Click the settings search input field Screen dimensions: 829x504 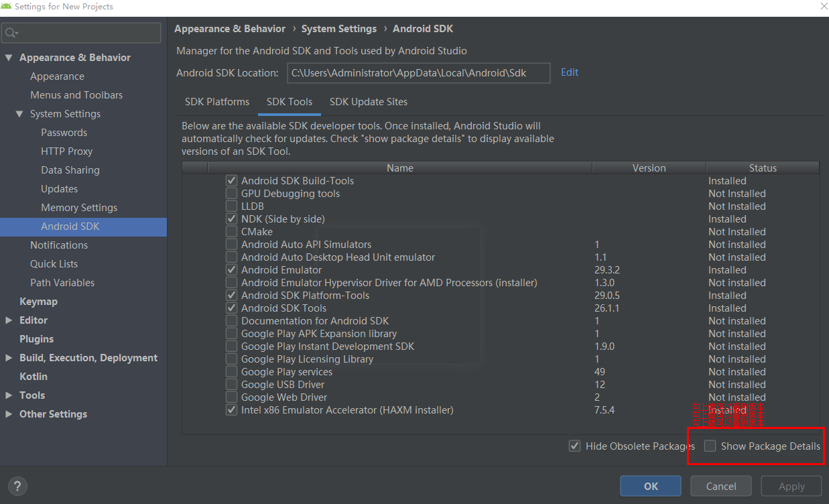tap(81, 33)
